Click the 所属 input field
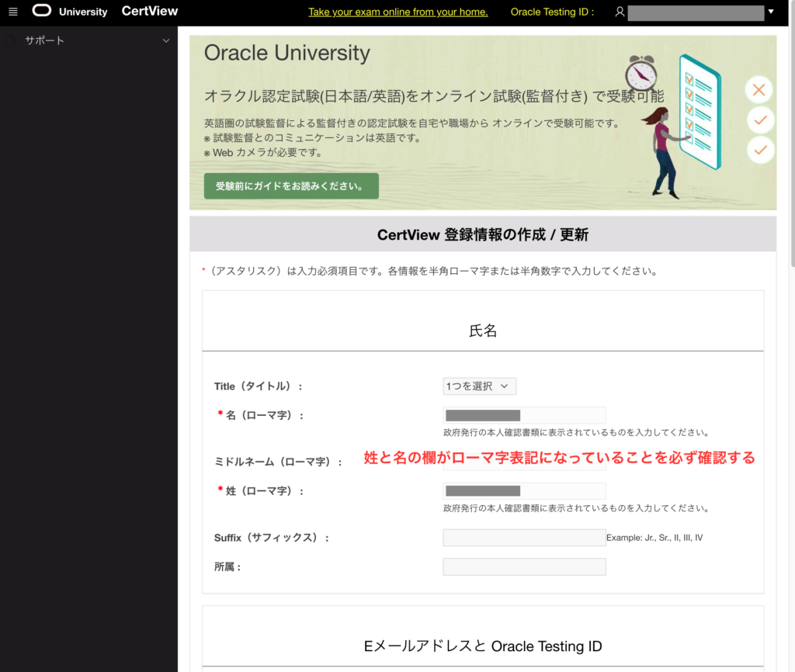The height and width of the screenshot is (672, 795). pyautogui.click(x=524, y=566)
